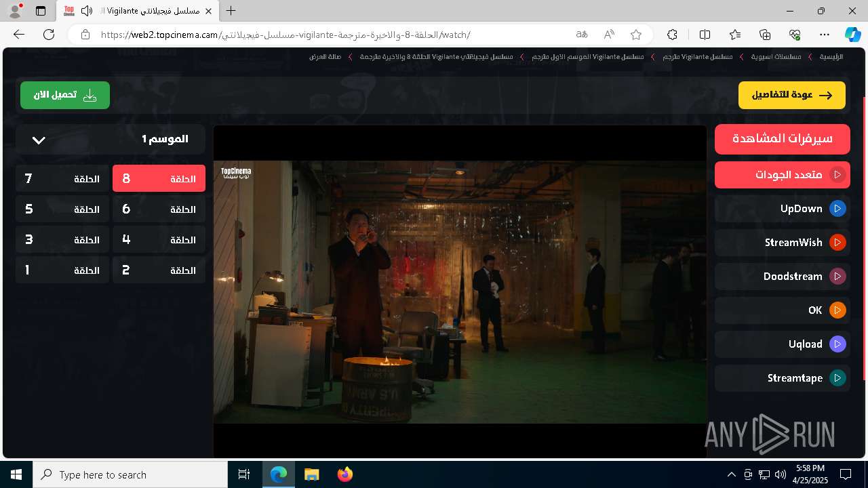Open Firefox from taskbar
The image size is (868, 488).
pyautogui.click(x=344, y=474)
